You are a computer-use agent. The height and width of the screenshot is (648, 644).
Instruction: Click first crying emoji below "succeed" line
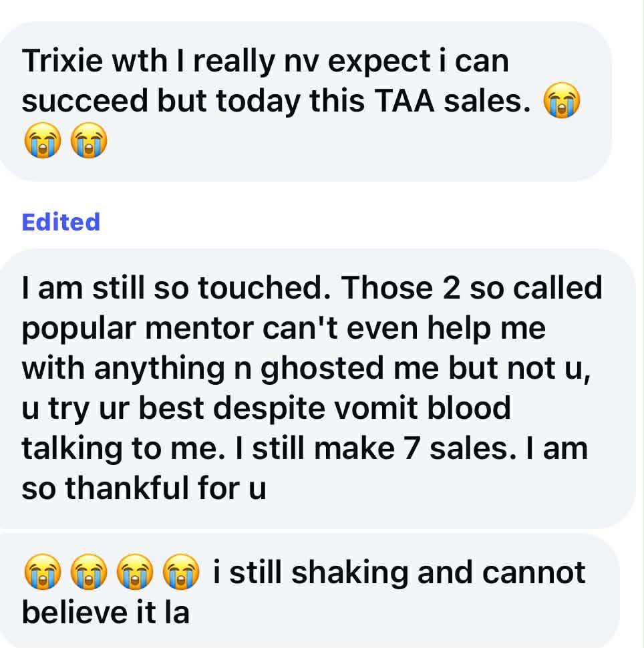pos(41,141)
